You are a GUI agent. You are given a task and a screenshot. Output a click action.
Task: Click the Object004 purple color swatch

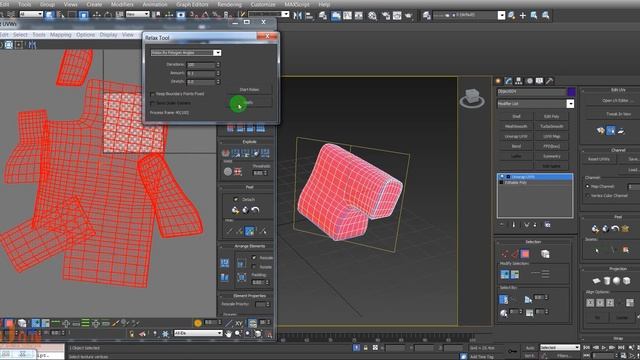pos(571,92)
